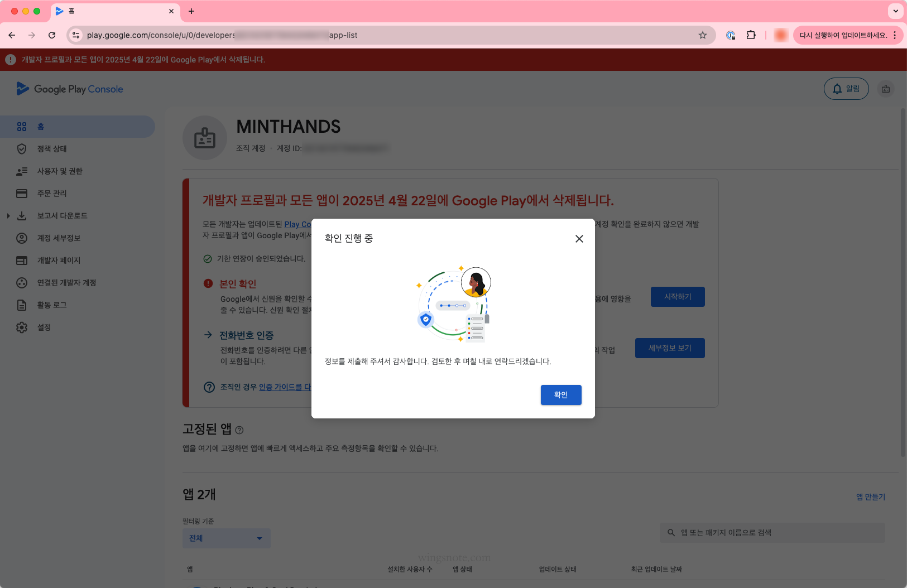Expand 보고서 다운로드 sidebar arrow
907x588 pixels.
click(x=8, y=216)
